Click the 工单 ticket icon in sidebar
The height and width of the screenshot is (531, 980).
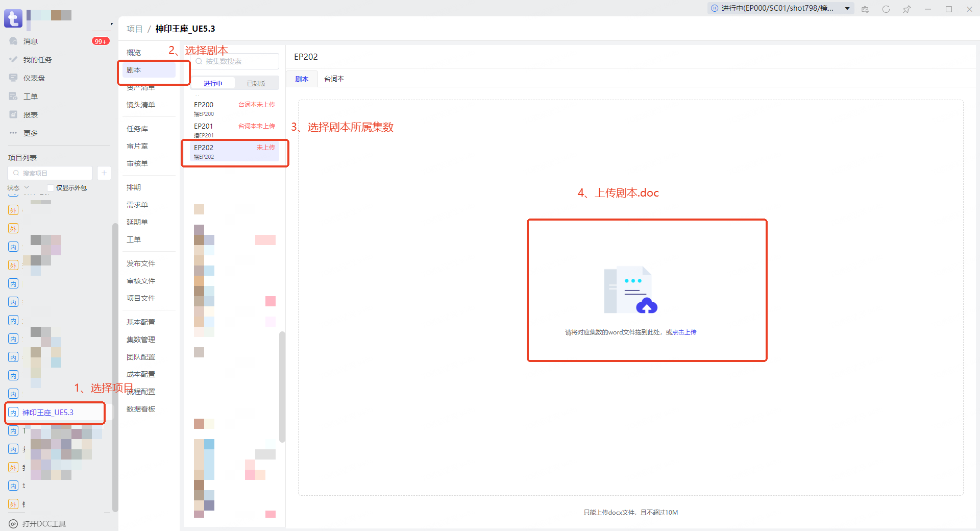click(13, 96)
